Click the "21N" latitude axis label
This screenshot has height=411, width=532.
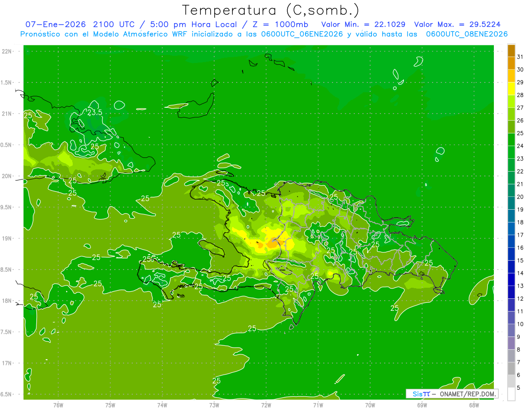[x=7, y=114]
